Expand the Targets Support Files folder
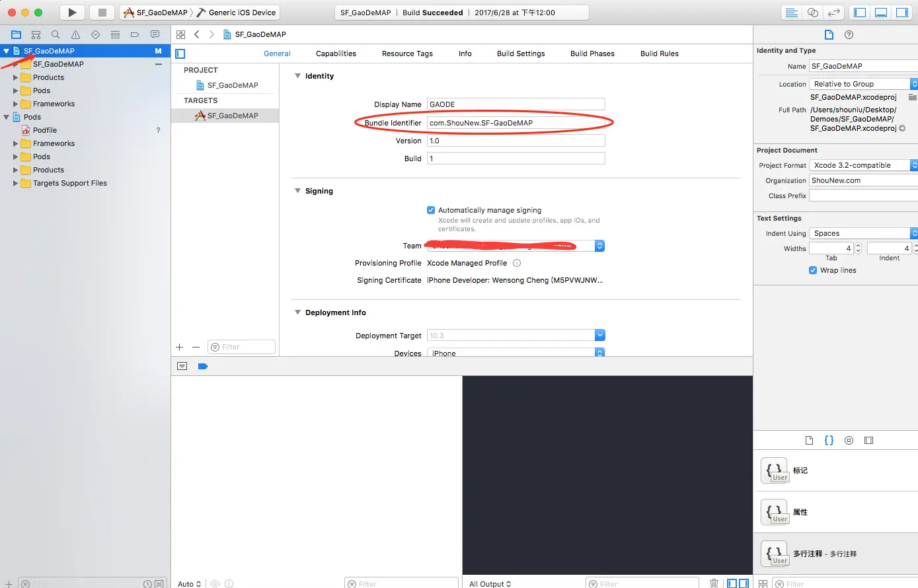The width and height of the screenshot is (918, 588). (x=15, y=183)
